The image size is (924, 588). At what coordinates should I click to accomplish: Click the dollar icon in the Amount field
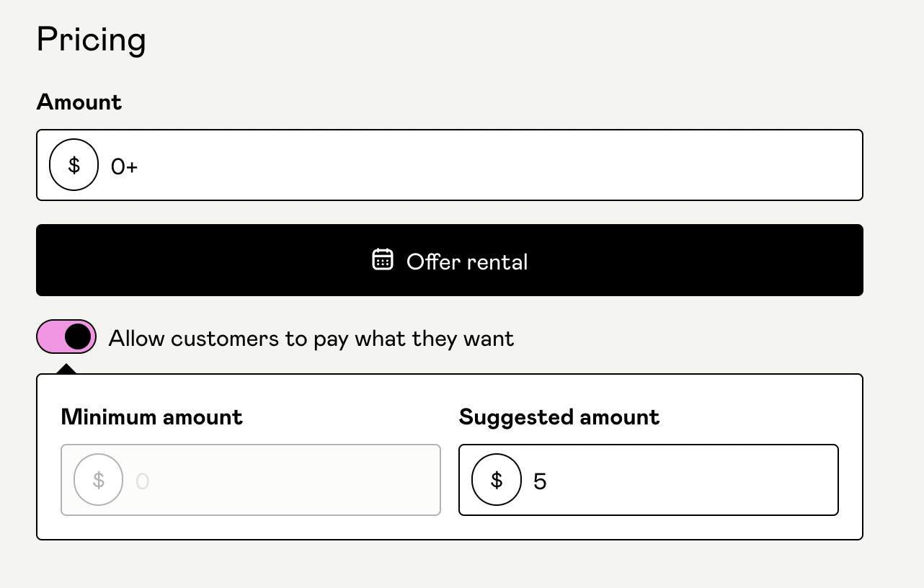click(74, 164)
